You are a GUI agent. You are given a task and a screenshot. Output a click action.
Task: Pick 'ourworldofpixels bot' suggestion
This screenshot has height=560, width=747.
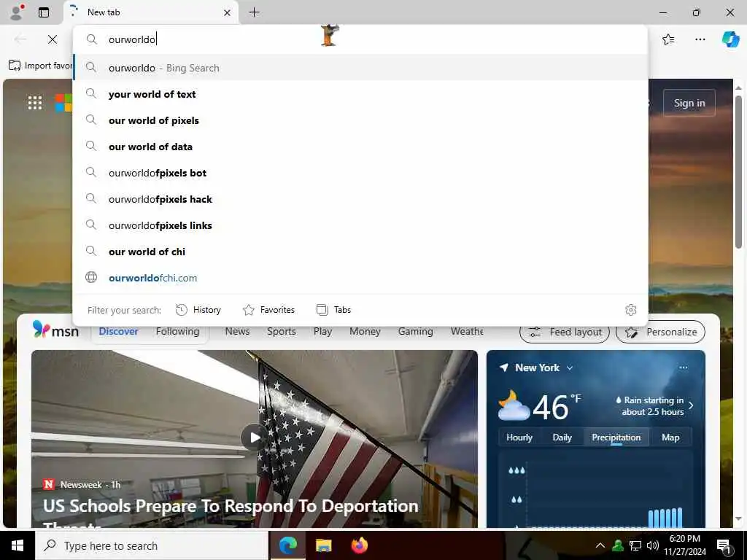[360, 173]
